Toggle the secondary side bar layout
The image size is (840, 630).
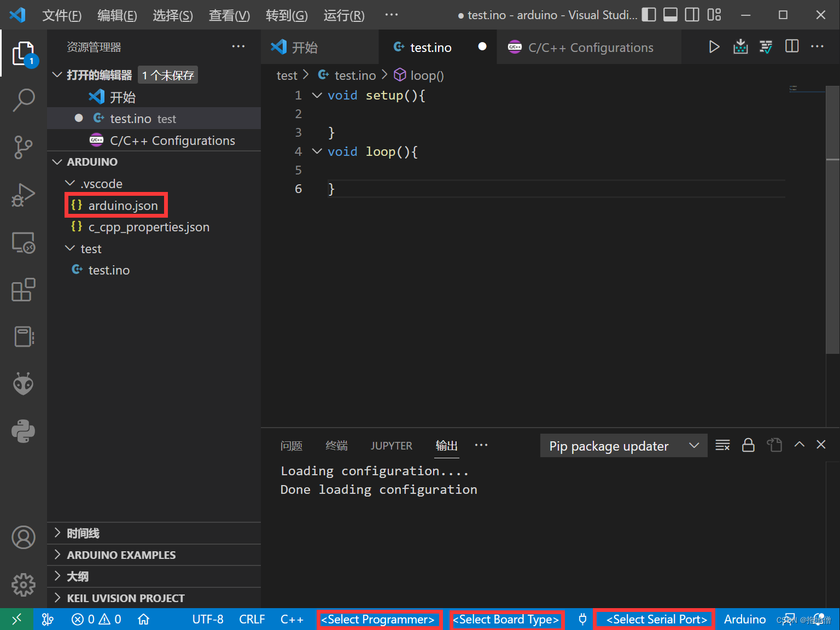[x=692, y=15]
